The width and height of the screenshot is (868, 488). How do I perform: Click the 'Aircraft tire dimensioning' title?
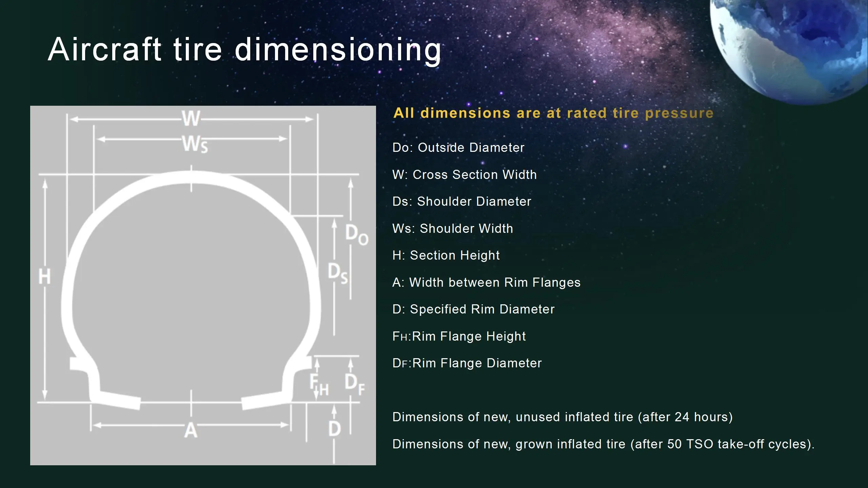[244, 50]
